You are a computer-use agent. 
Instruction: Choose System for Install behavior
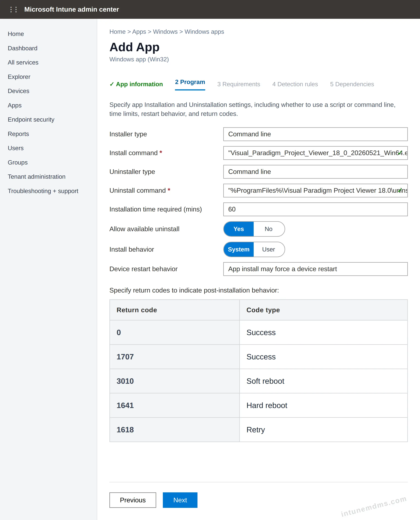coord(239,249)
